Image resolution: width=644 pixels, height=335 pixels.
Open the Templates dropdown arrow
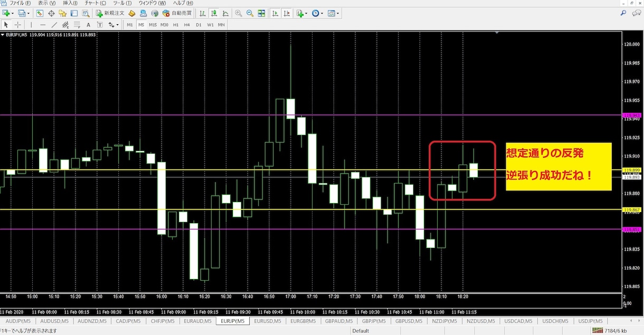(338, 13)
